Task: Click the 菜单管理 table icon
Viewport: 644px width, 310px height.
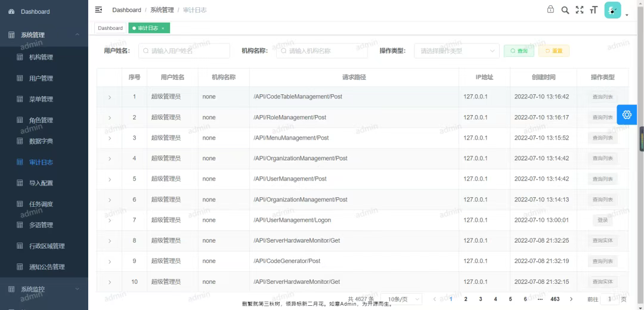Action: (x=20, y=99)
